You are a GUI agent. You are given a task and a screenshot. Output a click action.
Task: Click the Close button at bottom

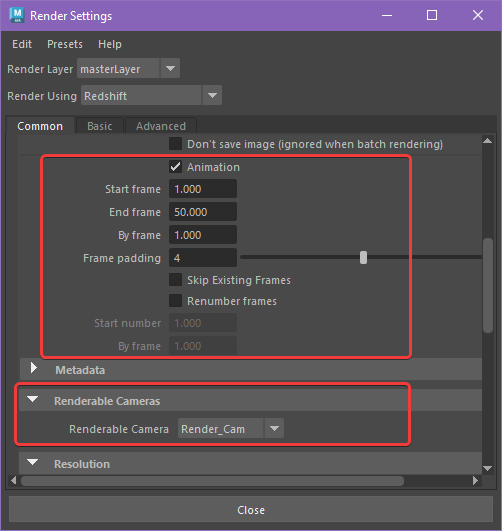(x=251, y=509)
